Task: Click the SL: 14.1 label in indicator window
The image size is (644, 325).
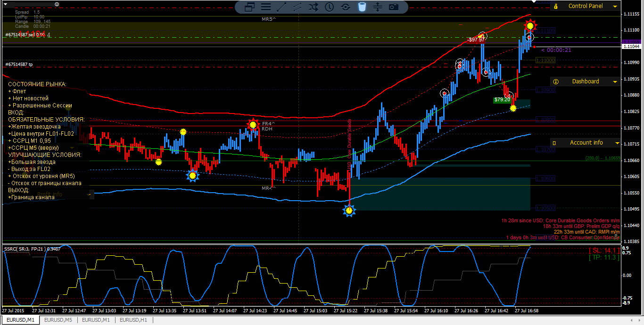Action: click(x=604, y=251)
